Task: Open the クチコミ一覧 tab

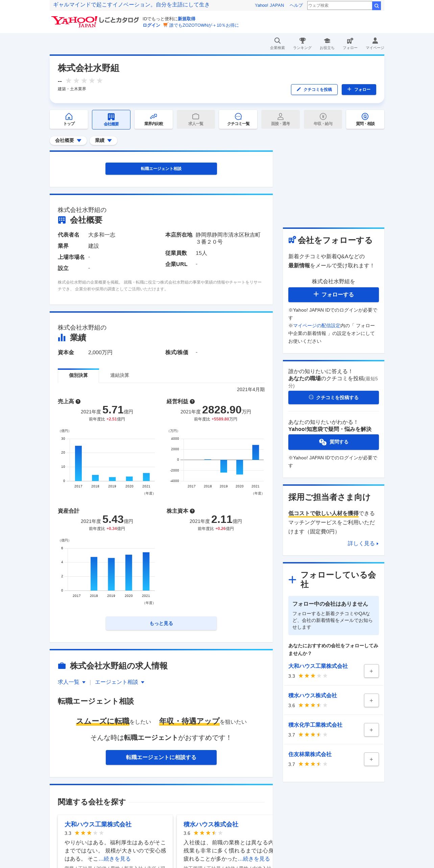Action: [x=238, y=119]
